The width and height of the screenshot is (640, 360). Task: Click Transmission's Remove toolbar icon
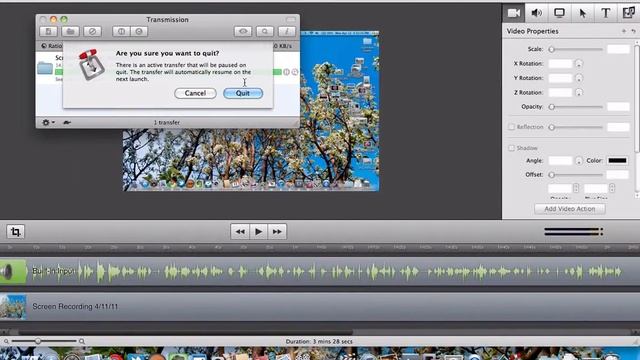coord(92,31)
